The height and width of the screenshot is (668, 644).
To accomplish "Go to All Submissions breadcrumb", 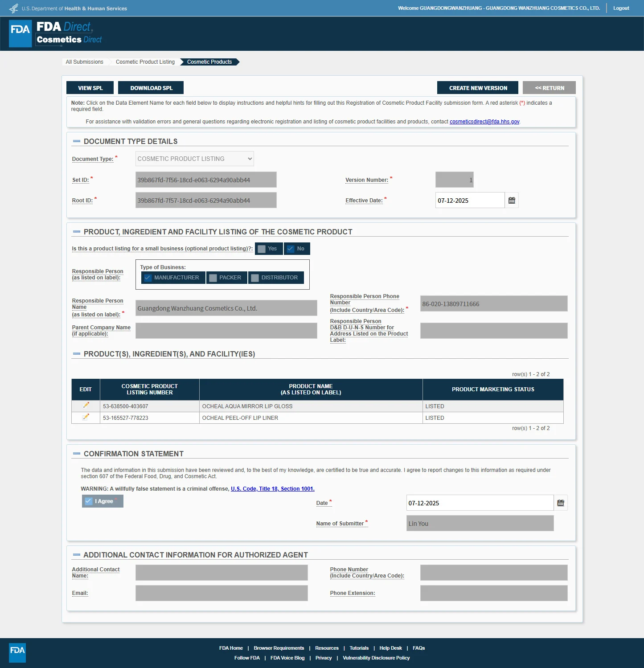I will [x=85, y=62].
